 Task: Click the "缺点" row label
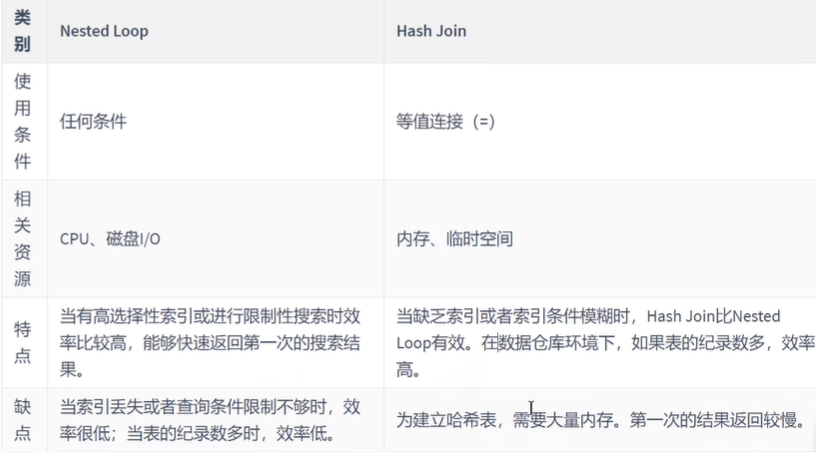click(22, 419)
